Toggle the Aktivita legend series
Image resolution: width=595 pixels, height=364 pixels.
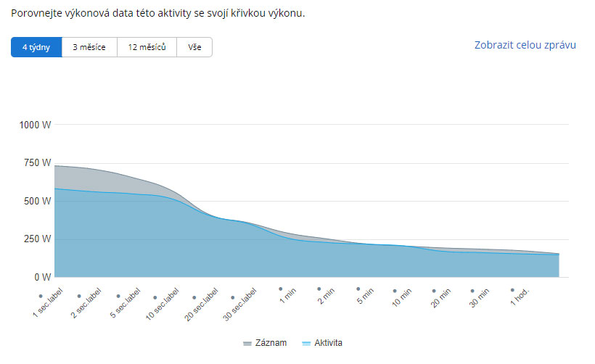pyautogui.click(x=328, y=342)
